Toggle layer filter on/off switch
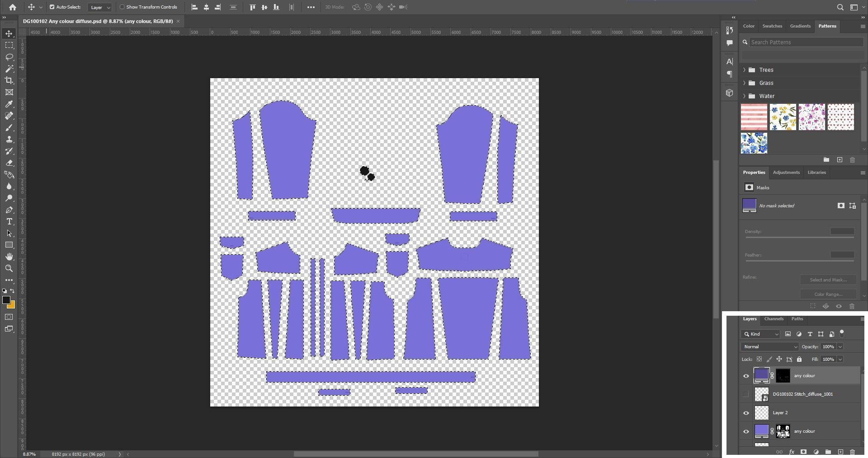Screen dimensions: 868x458 tap(842, 333)
